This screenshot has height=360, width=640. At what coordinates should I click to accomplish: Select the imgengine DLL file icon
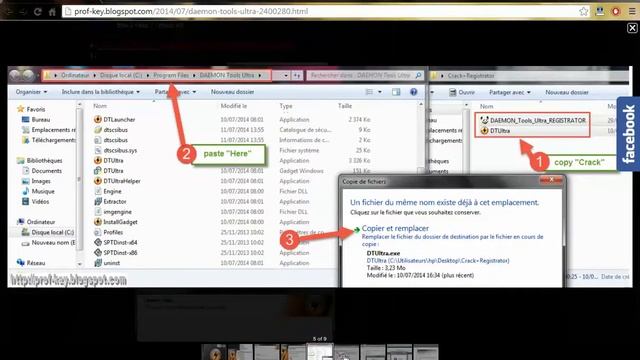coord(98,212)
